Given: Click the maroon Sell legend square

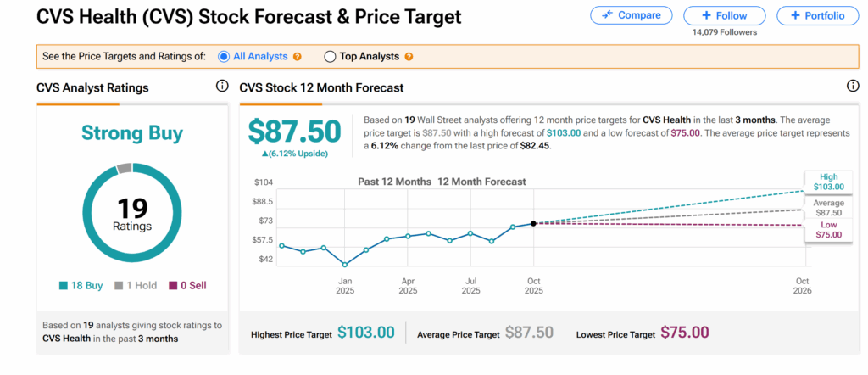Looking at the screenshot, I should click(173, 286).
